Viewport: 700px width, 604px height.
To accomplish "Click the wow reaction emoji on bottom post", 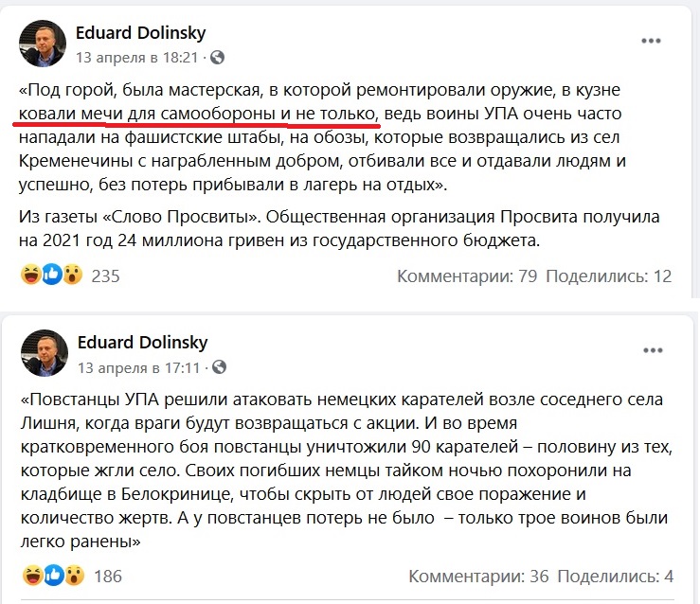I will click(x=72, y=575).
